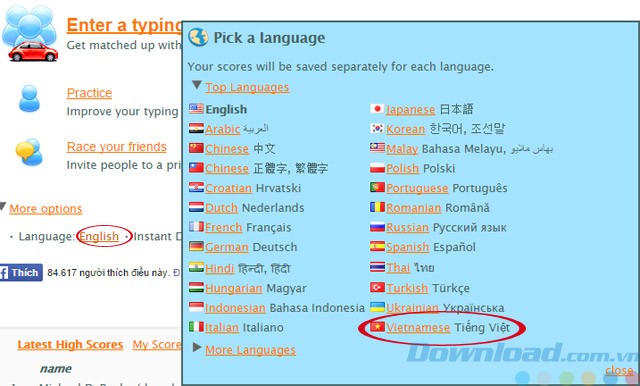Click the Italian flag icon

[x=196, y=326]
